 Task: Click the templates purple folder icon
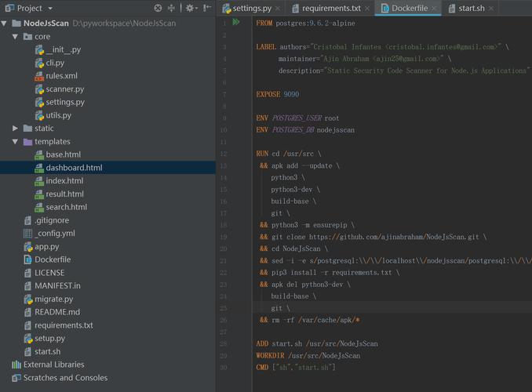pos(27,142)
